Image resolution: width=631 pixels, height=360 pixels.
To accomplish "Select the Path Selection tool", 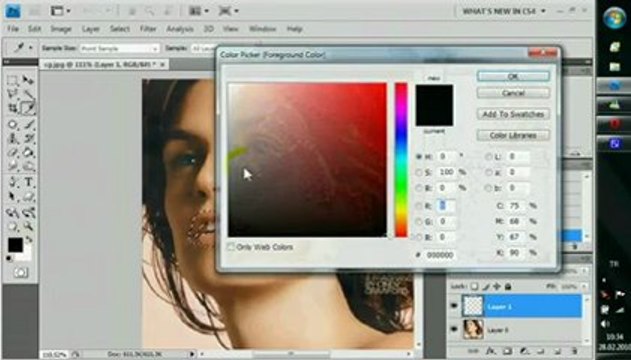I will (12, 197).
